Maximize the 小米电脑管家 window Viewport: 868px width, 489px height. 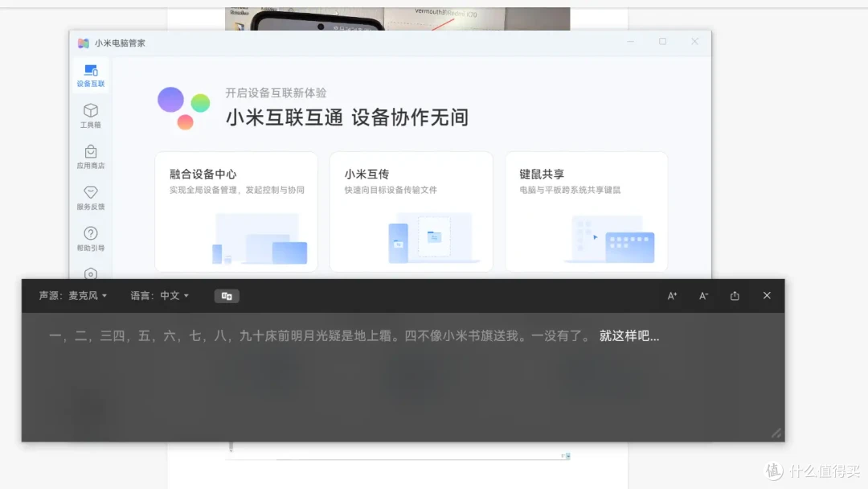[x=662, y=42]
